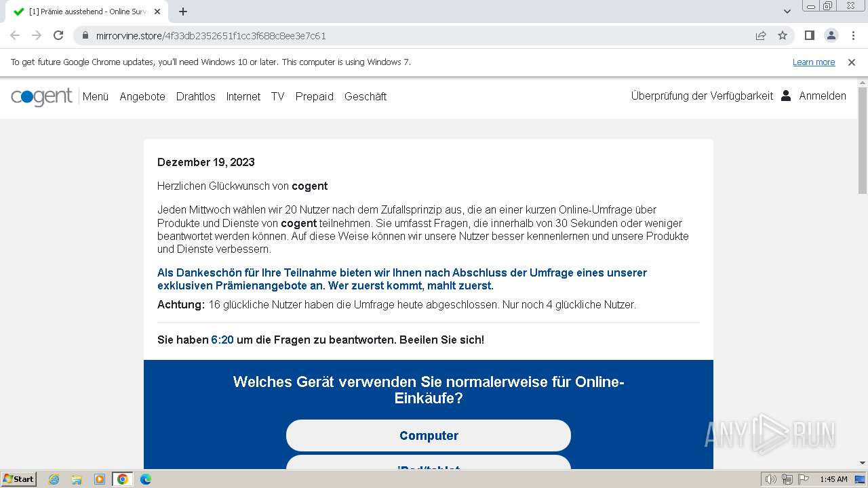Screen dimensions: 868x488
Task: Launch Microsoft Edge from taskbar
Action: click(x=146, y=479)
